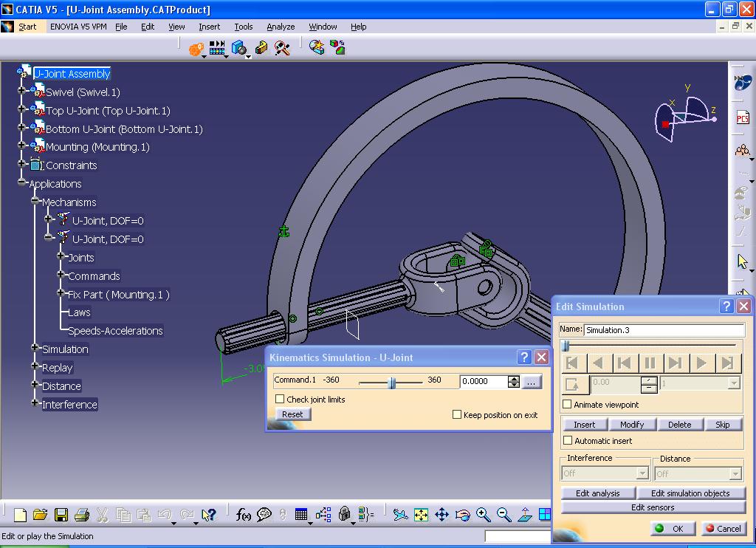Screen dimensions: 756x548
Task: Click the Open file folder icon
Action: [x=41, y=515]
